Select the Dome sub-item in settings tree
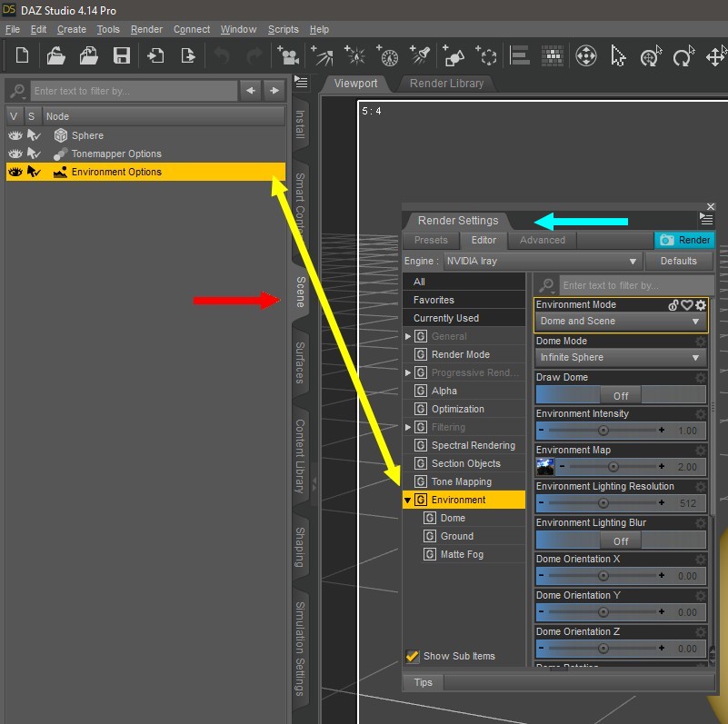The image size is (728, 724). pos(453,518)
